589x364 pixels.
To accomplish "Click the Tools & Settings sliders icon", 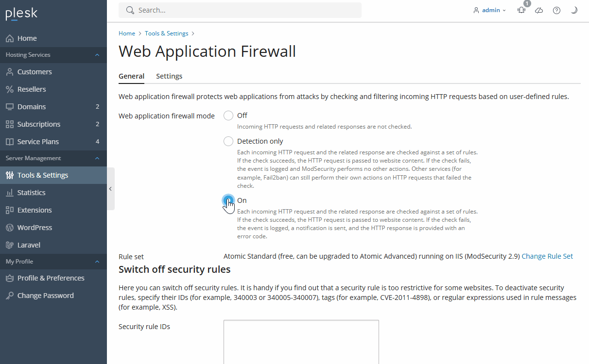I will (x=10, y=175).
